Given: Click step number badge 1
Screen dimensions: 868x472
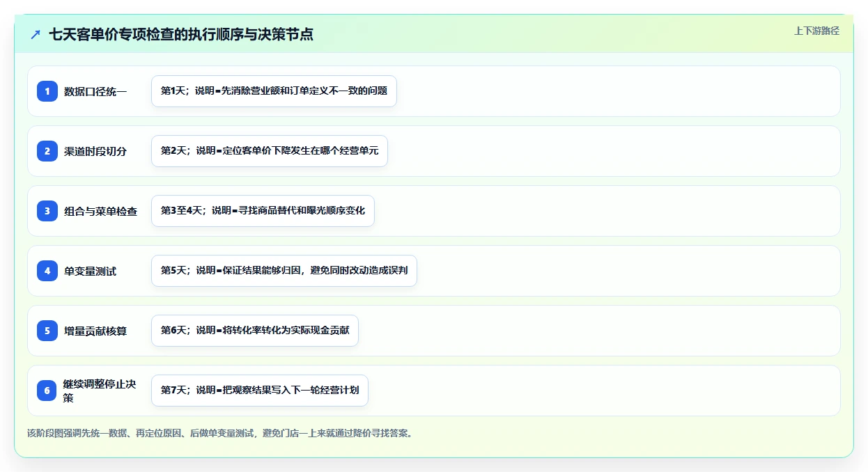Looking at the screenshot, I should [x=47, y=91].
